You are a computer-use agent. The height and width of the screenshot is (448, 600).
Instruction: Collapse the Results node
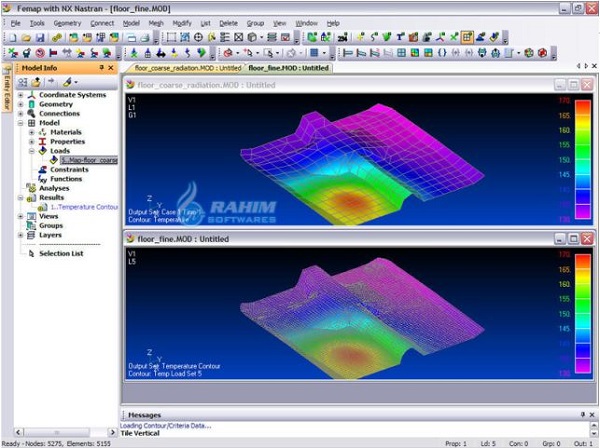(21, 198)
